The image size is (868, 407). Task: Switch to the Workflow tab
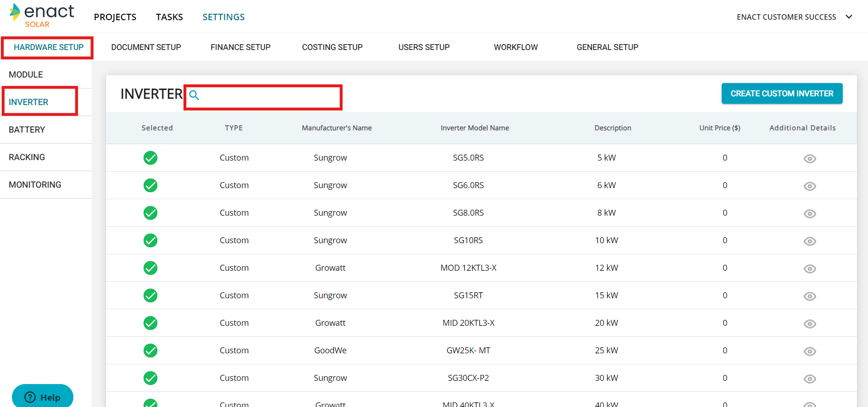(x=516, y=47)
